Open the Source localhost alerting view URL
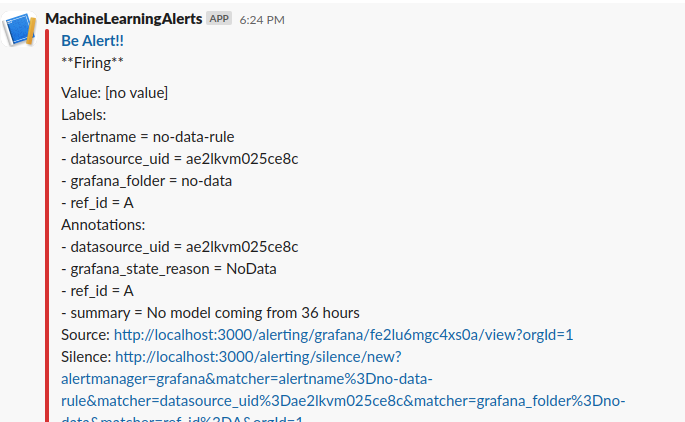Screen dimensions: 685x422 point(343,335)
